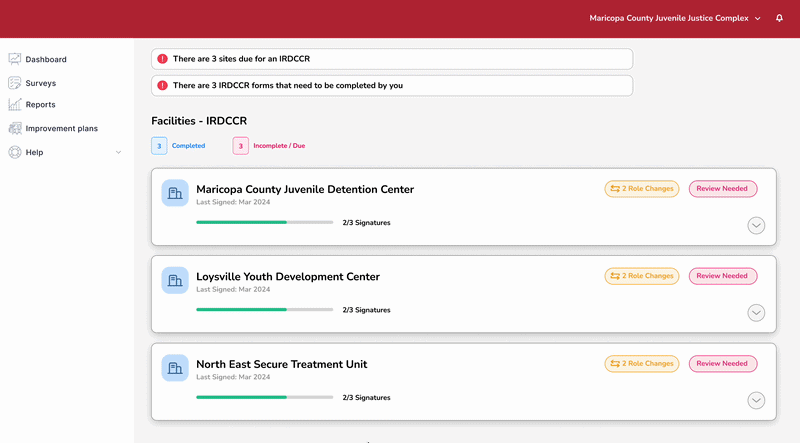Click Maricopa County Juvenile Detention Center building icon
The image size is (800, 443).
coord(175,193)
